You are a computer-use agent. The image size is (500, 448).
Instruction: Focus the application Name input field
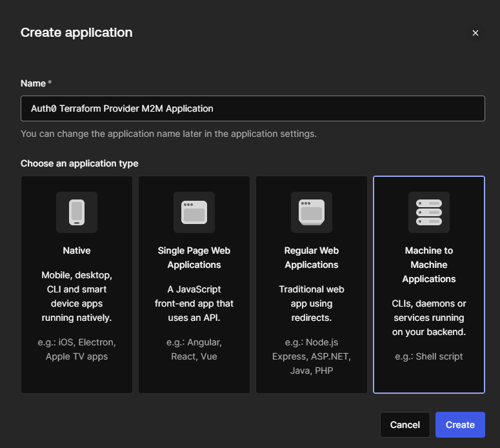pos(253,108)
